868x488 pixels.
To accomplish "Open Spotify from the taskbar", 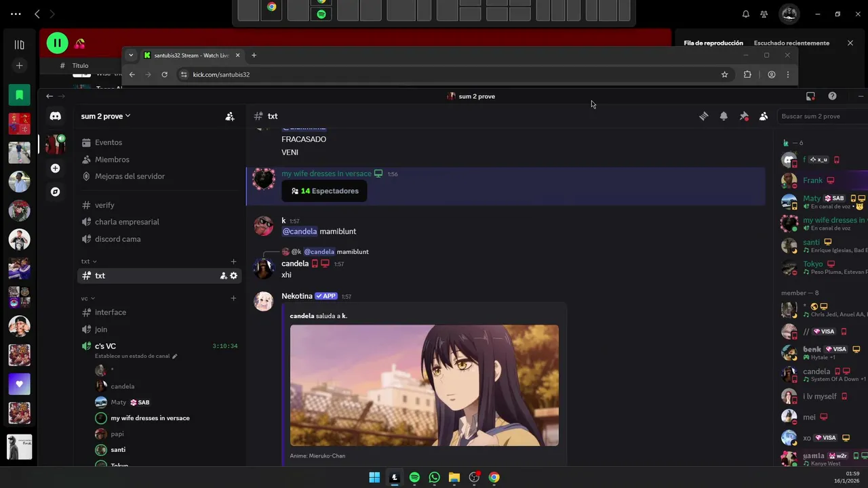I will coord(414,477).
